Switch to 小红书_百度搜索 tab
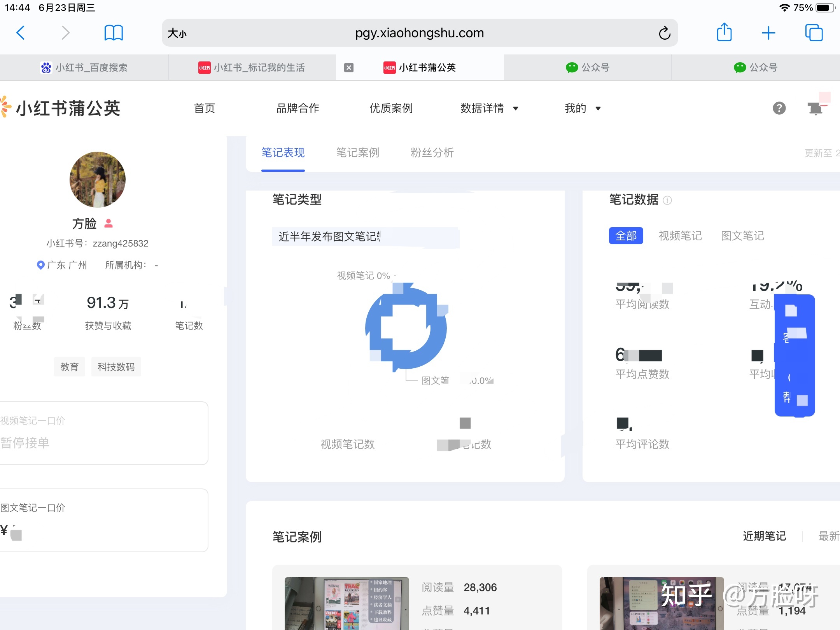 click(x=84, y=68)
